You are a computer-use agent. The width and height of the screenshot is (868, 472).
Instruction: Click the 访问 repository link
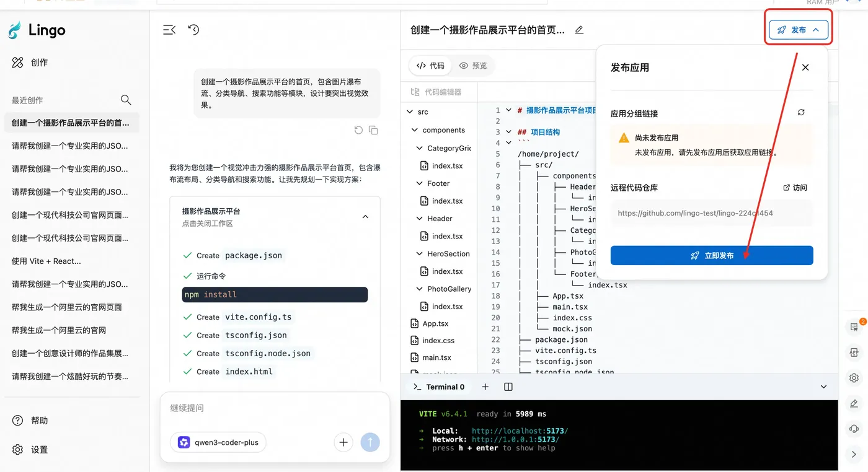pos(795,188)
